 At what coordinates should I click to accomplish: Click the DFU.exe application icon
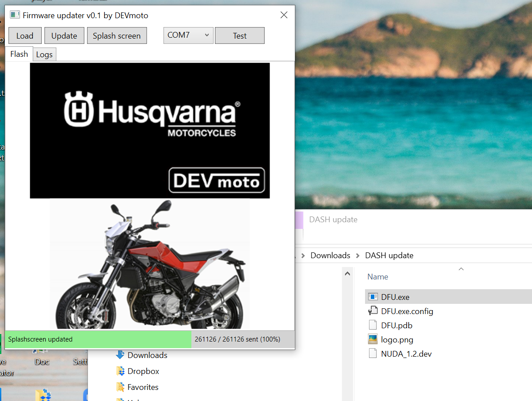tap(373, 297)
